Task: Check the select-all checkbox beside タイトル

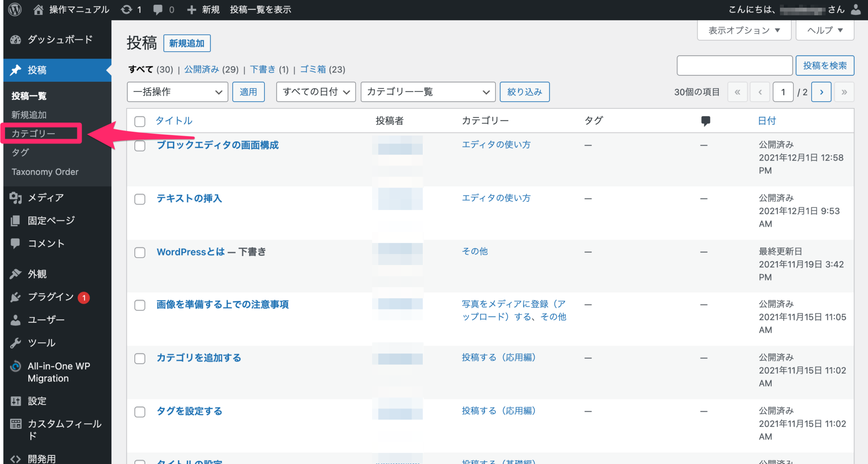Action: click(x=140, y=121)
